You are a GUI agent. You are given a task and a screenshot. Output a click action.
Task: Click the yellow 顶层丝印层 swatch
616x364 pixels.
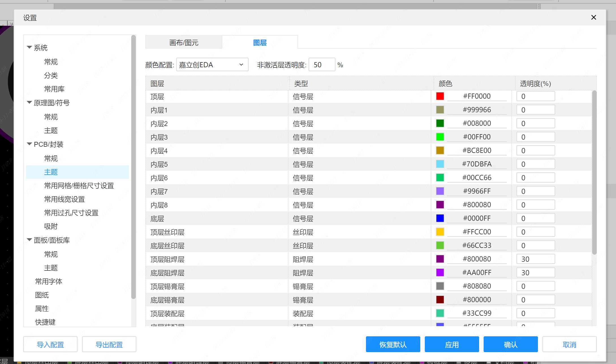pyautogui.click(x=440, y=232)
